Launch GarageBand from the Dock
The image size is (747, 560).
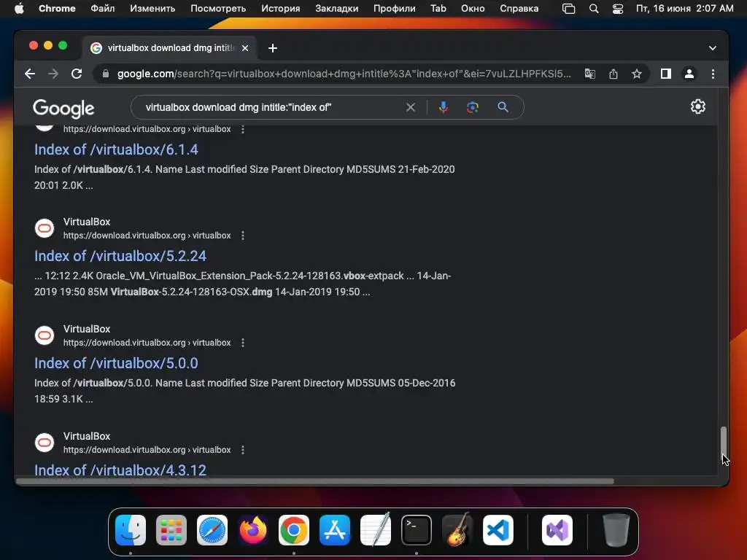[457, 529]
